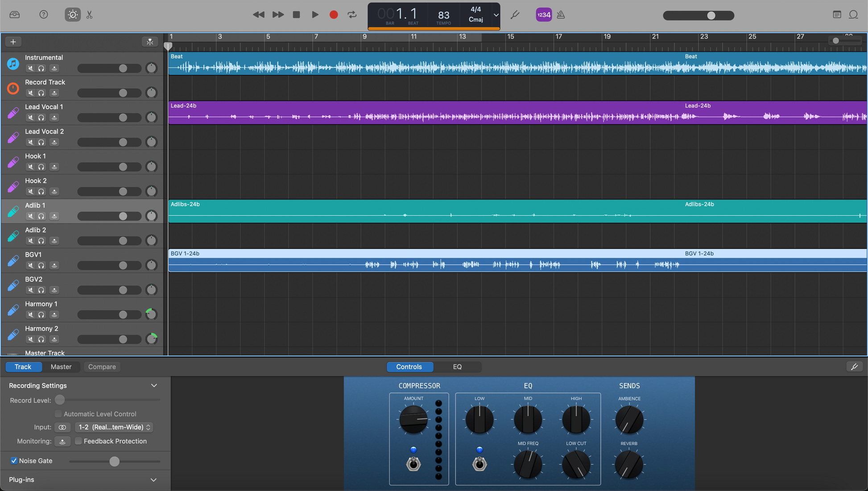The image size is (868, 491).
Task: Click the Quick Help question mark
Action: tap(43, 15)
